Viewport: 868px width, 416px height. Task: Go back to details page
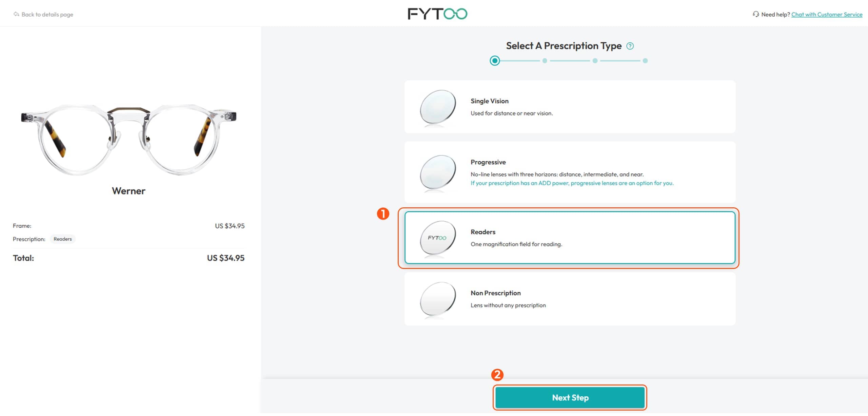(x=47, y=15)
